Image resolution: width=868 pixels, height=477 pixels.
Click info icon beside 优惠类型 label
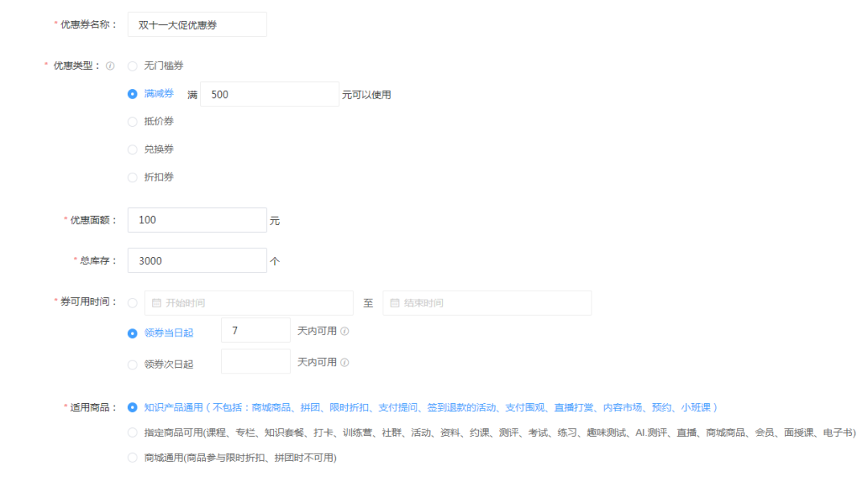coord(110,66)
